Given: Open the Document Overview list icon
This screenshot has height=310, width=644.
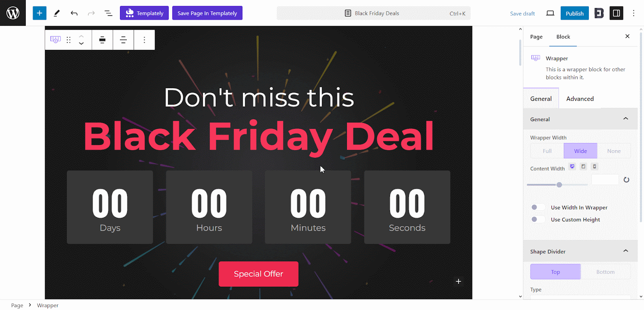Looking at the screenshot, I should click(108, 13).
